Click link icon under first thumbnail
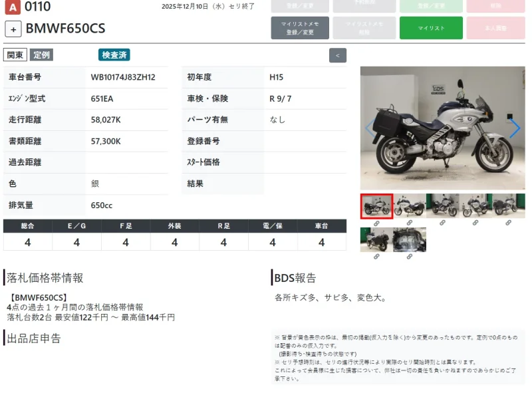The width and height of the screenshot is (532, 399). click(x=376, y=223)
